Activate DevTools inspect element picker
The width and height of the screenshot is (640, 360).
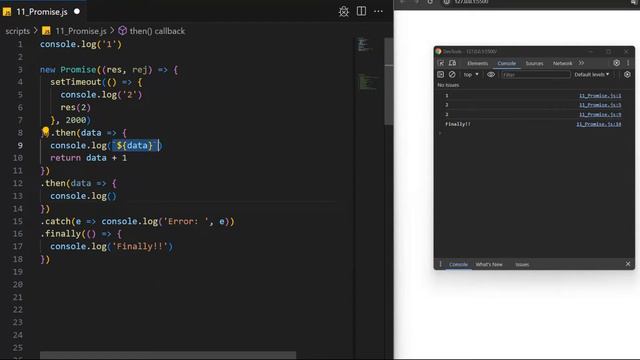coord(441,63)
